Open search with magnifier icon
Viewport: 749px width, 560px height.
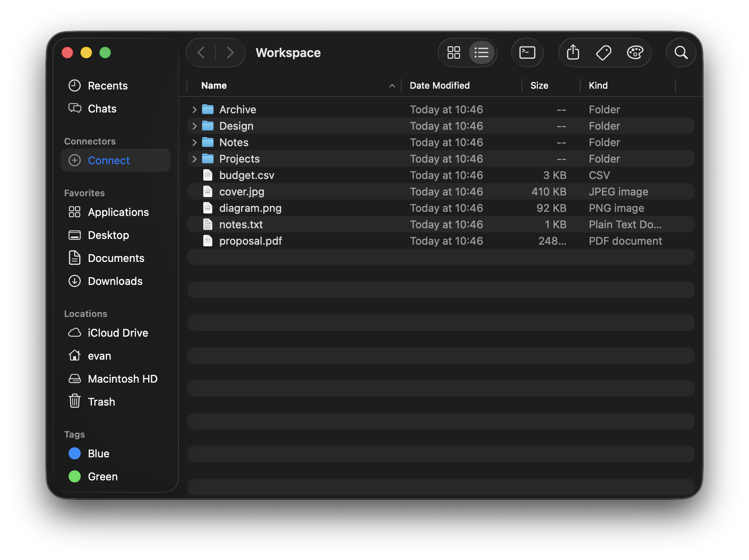tap(681, 53)
